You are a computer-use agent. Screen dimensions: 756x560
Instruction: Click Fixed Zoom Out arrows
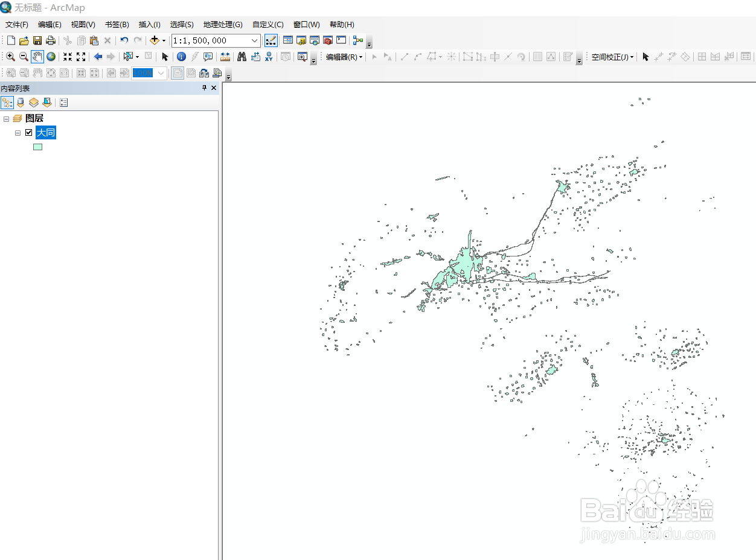tap(81, 57)
